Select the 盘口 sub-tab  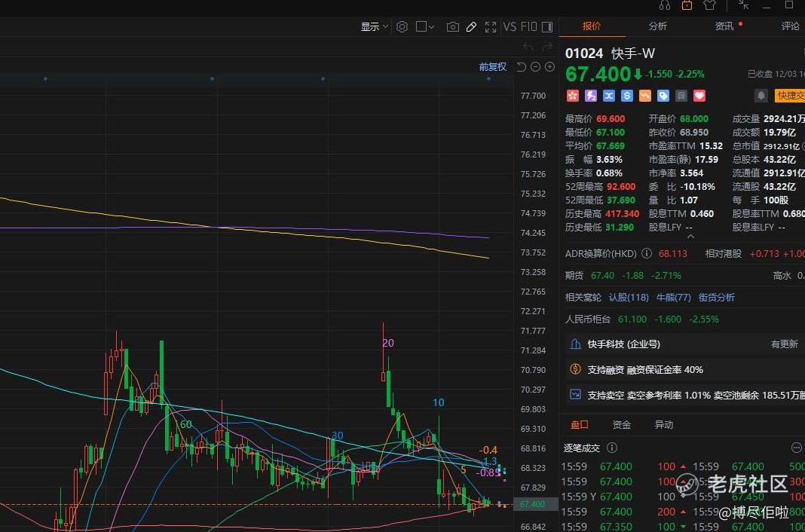(x=580, y=425)
